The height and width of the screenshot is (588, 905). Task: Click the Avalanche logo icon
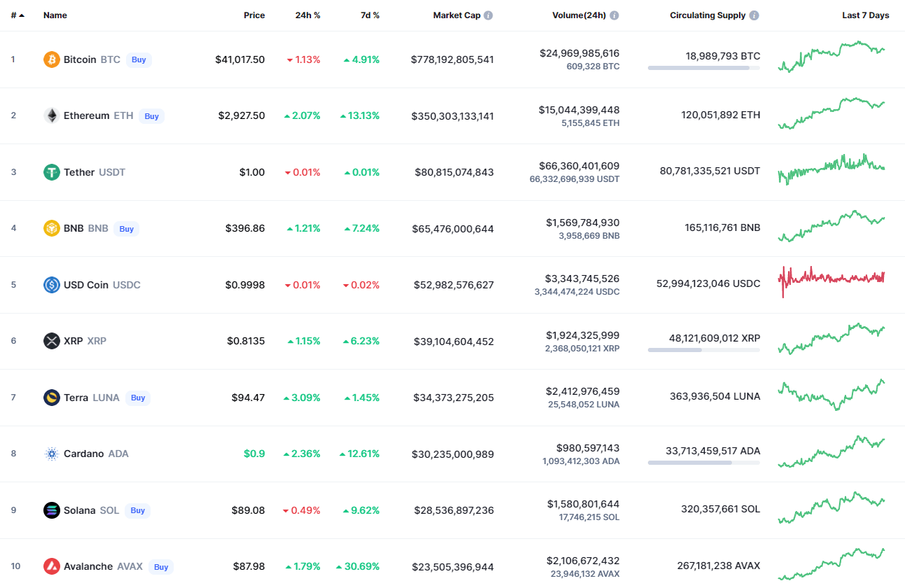click(x=52, y=566)
